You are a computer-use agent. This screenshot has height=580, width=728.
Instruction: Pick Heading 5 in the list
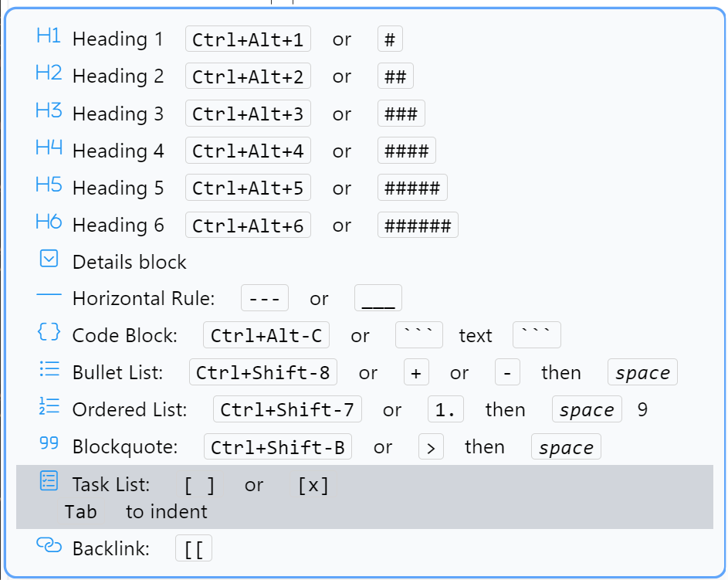tap(364, 188)
